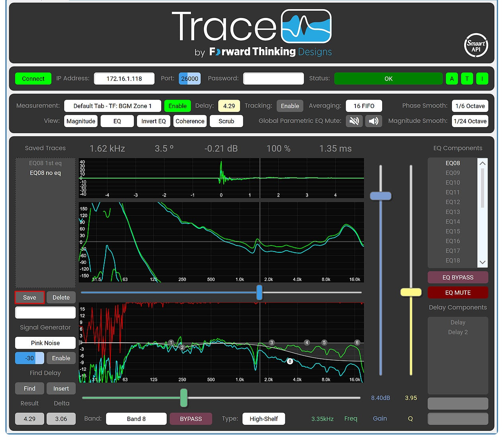Select EQ band marker 3 on the graph
The image size is (504, 440).
(272, 342)
